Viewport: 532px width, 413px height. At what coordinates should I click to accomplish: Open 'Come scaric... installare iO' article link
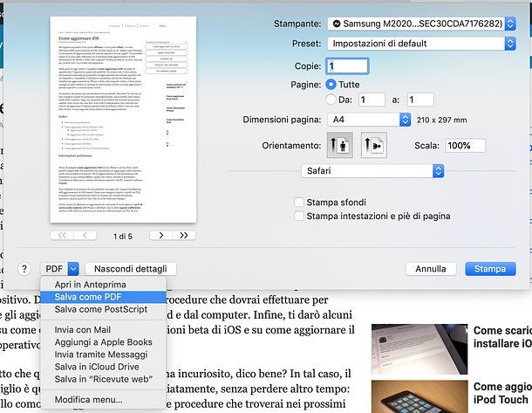click(x=502, y=336)
